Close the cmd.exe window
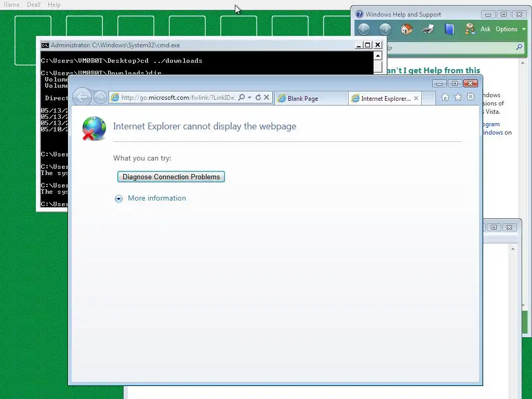 tap(378, 45)
